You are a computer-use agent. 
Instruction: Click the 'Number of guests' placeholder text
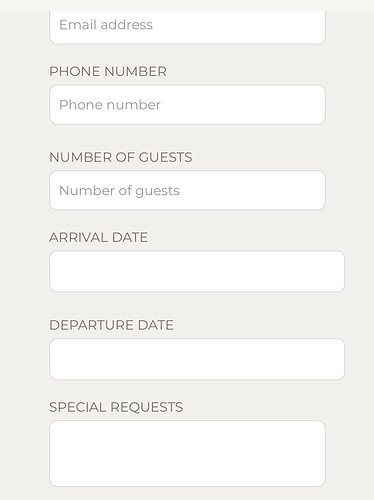click(119, 191)
